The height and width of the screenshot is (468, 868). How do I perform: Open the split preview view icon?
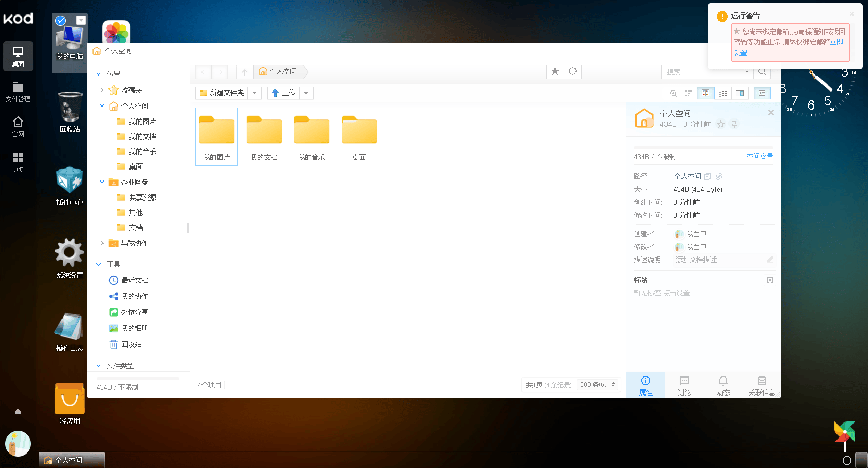(740, 93)
